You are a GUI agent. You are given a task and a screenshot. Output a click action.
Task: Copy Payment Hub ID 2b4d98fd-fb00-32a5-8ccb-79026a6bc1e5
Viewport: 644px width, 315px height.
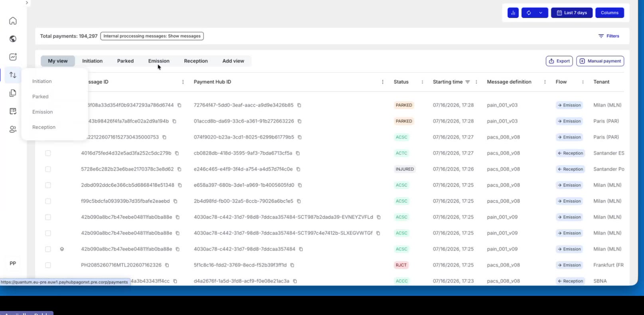[x=298, y=201]
